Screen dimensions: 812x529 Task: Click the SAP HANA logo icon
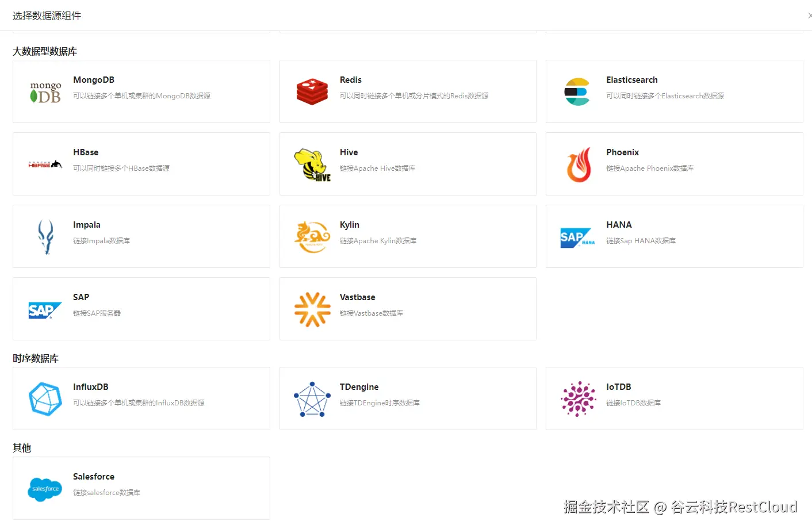pyautogui.click(x=578, y=237)
